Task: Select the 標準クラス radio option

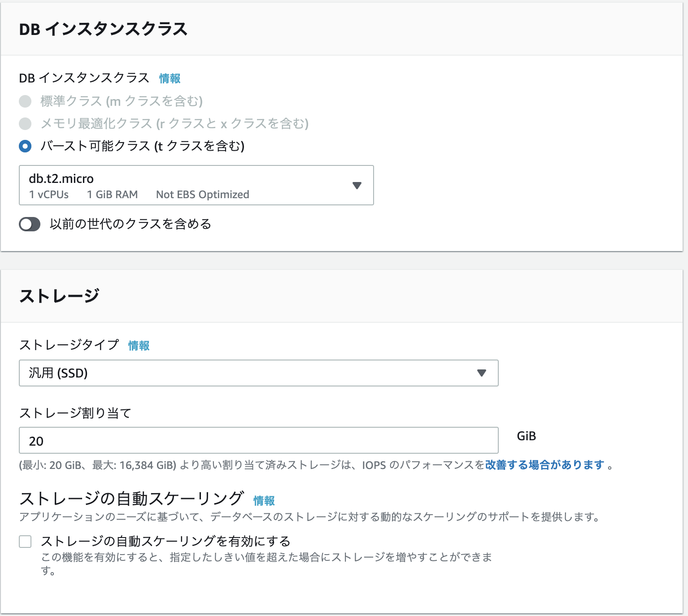Action: 25,101
